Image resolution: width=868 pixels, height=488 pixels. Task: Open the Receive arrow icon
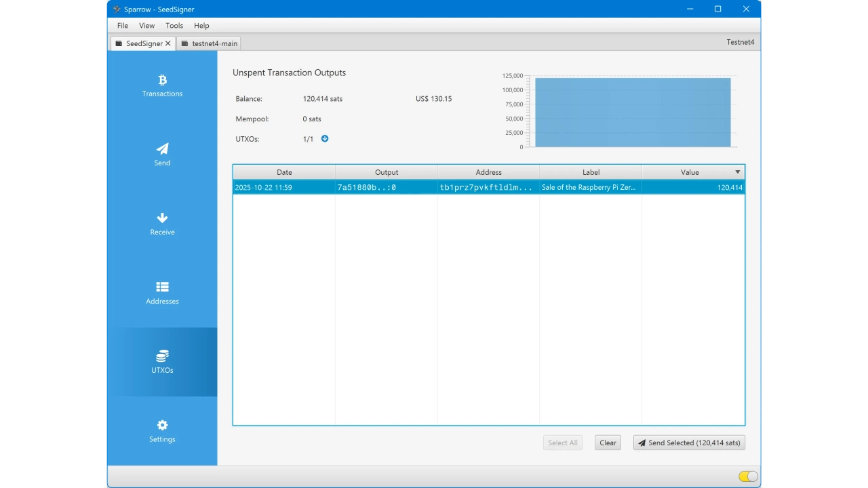pos(162,218)
